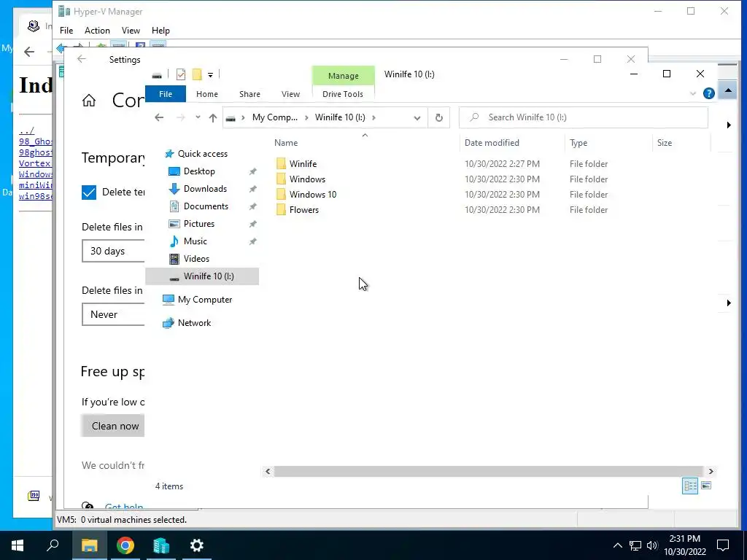
Task: Open Downloads in navigation pane
Action: (205, 189)
